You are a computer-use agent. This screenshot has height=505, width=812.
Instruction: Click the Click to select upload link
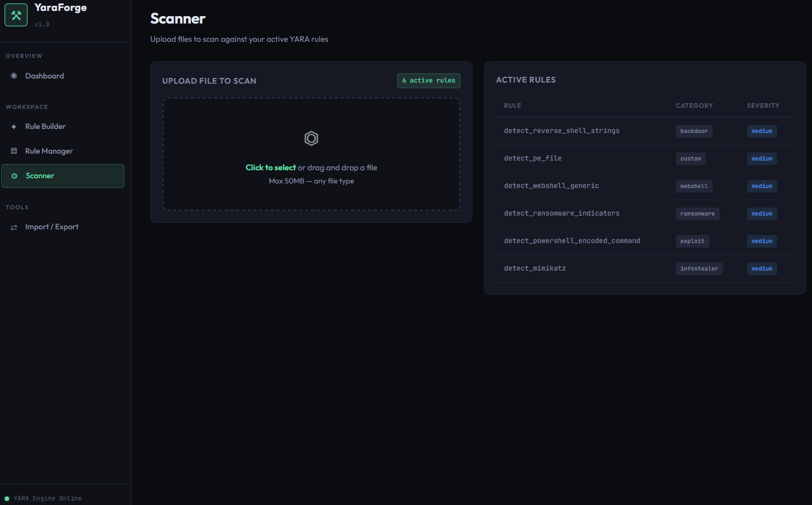[x=270, y=167]
